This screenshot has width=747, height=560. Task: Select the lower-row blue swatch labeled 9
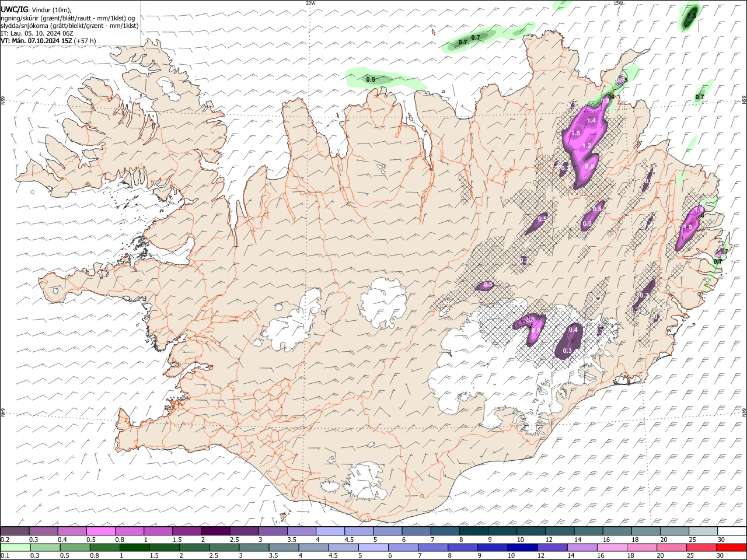[x=492, y=547]
